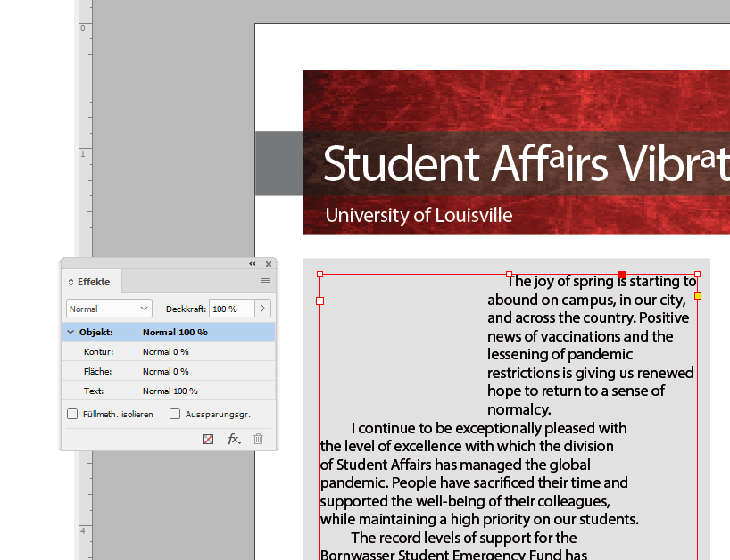
Task: Check the Aussparungsgr. option
Action: [x=174, y=415]
